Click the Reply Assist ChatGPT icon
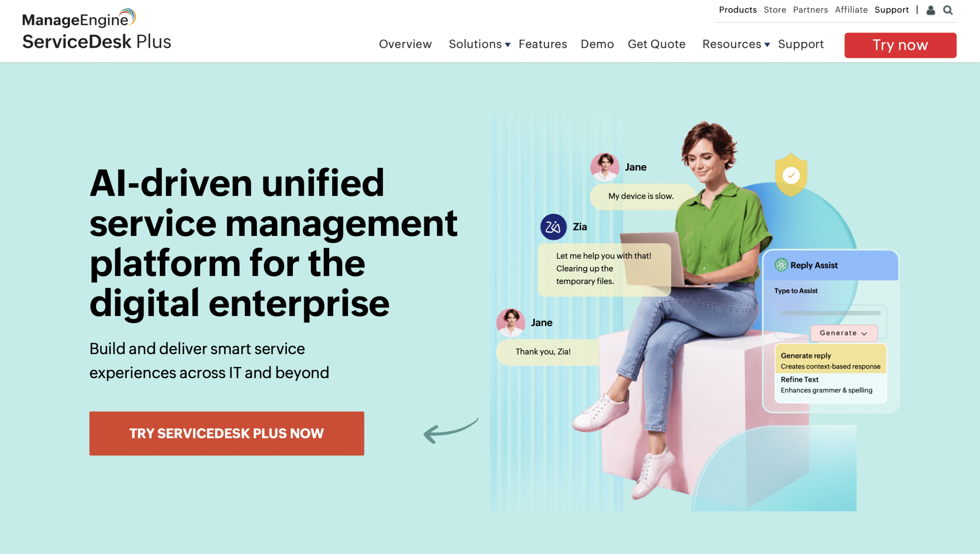This screenshot has height=554, width=980. tap(781, 265)
